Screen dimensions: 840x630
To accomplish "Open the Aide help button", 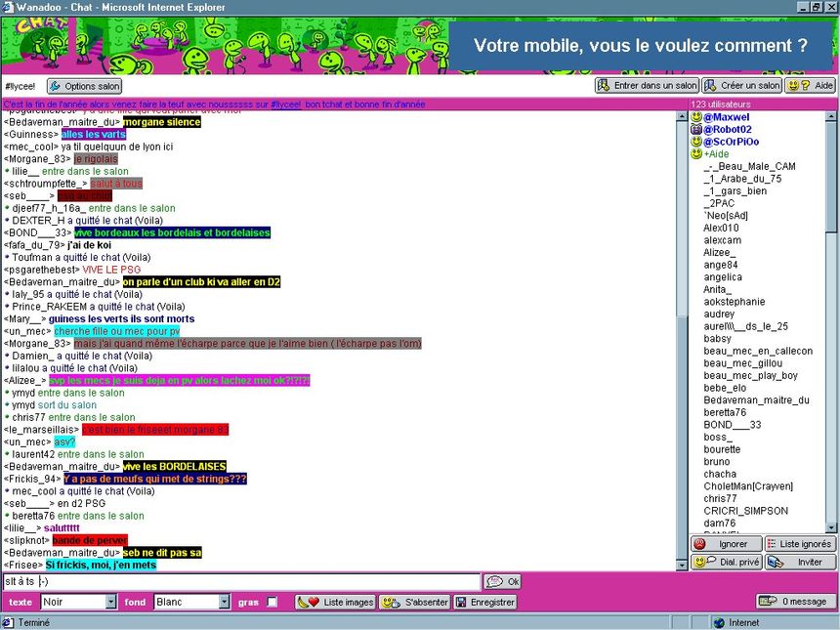I will pyautogui.click(x=811, y=86).
